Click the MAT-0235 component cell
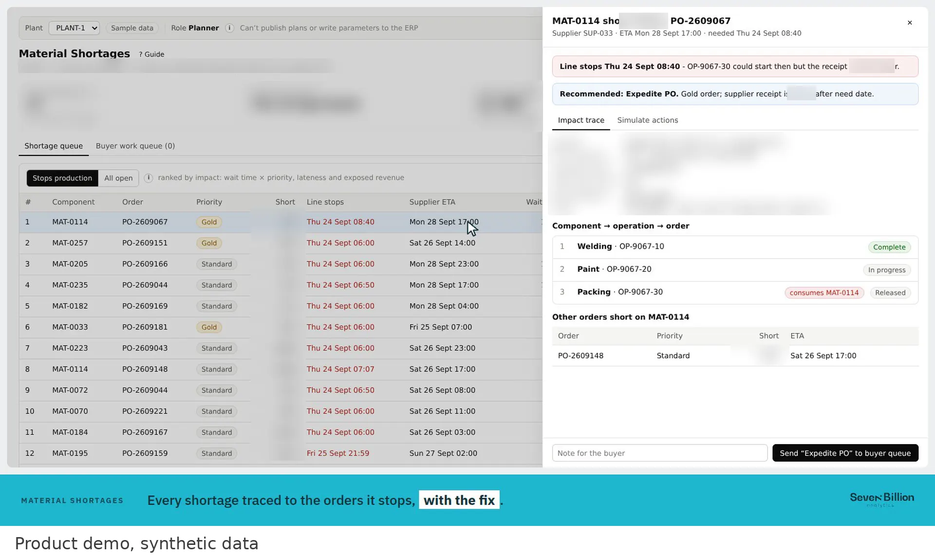 70,285
